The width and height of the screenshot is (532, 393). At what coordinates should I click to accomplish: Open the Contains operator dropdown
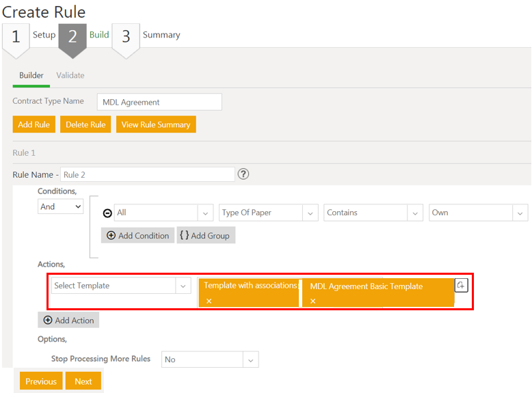373,213
